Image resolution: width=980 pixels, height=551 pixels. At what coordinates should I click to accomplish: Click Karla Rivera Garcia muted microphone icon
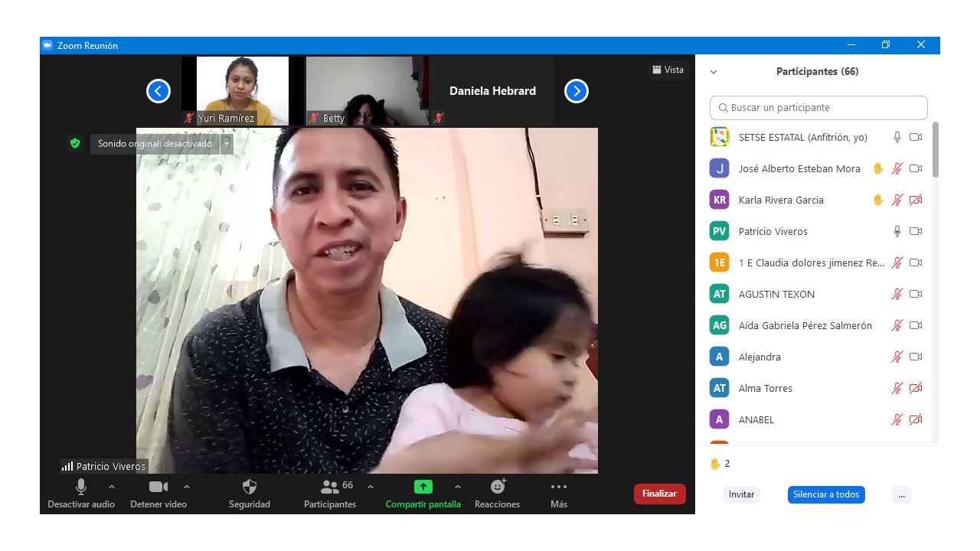[897, 200]
